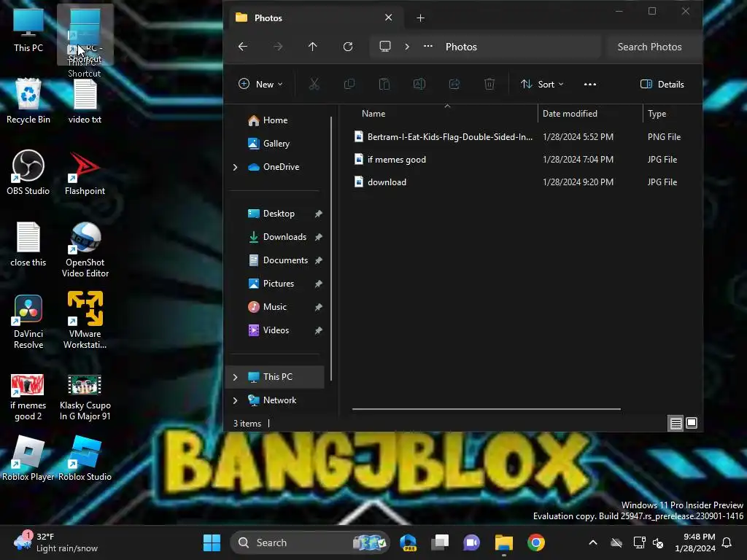
Task: Click the Rename icon in toolbar
Action: click(419, 85)
